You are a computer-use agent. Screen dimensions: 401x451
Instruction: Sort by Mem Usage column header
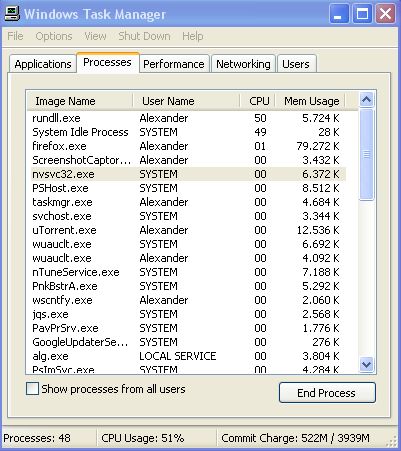pyautogui.click(x=310, y=101)
